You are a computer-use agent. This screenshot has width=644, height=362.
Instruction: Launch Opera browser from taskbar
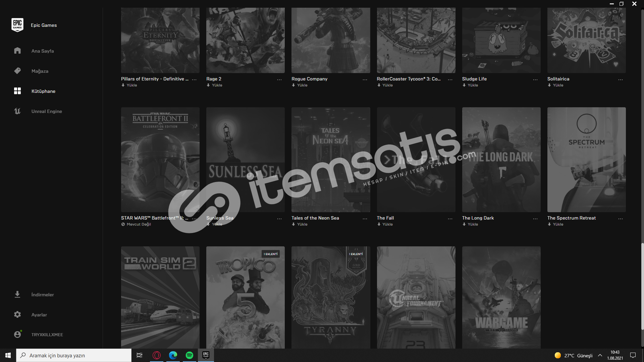point(157,355)
